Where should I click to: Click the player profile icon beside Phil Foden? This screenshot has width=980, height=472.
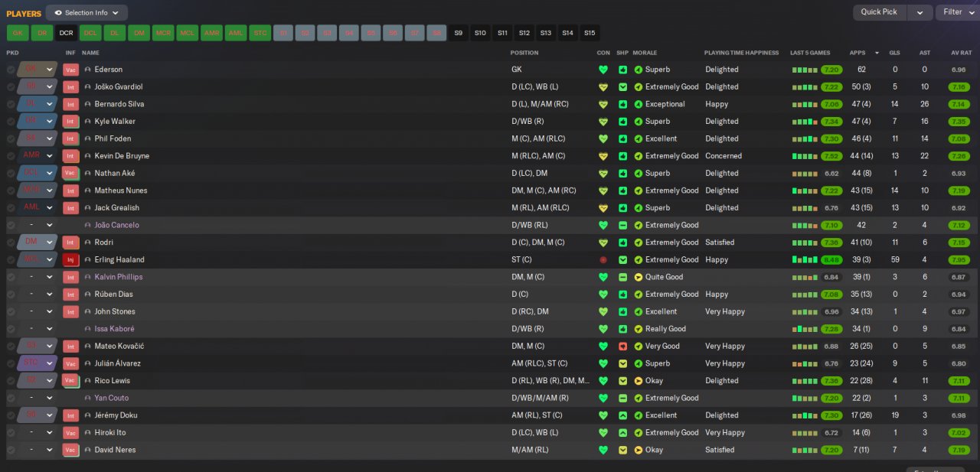click(x=87, y=139)
